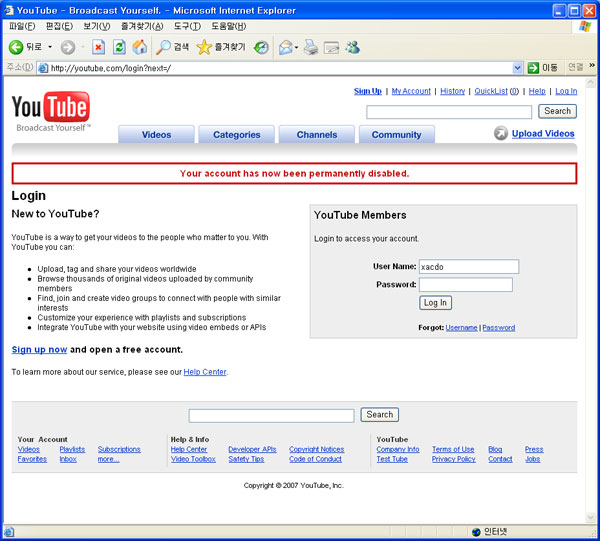Click the scrollbar up arrow

click(590, 82)
